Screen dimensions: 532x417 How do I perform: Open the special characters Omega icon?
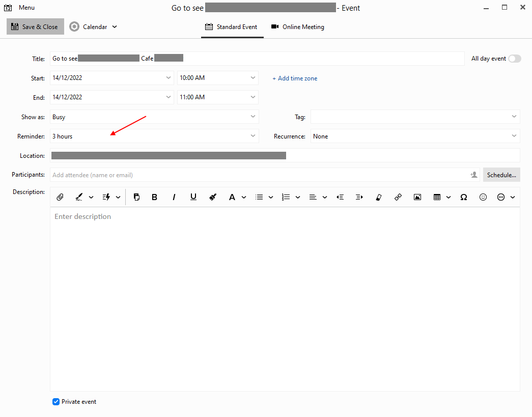pyautogui.click(x=463, y=197)
